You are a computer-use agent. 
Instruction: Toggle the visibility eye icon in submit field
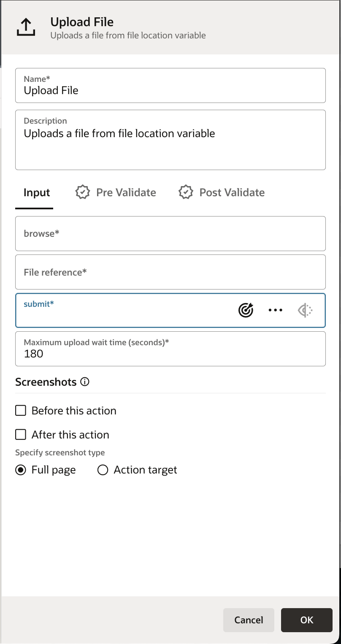(305, 310)
